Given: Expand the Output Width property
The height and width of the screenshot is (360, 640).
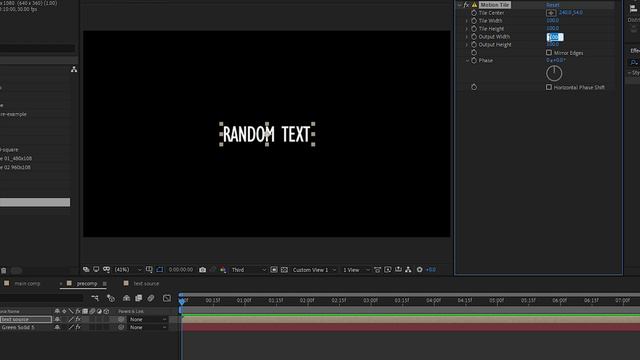Looking at the screenshot, I should click(467, 36).
